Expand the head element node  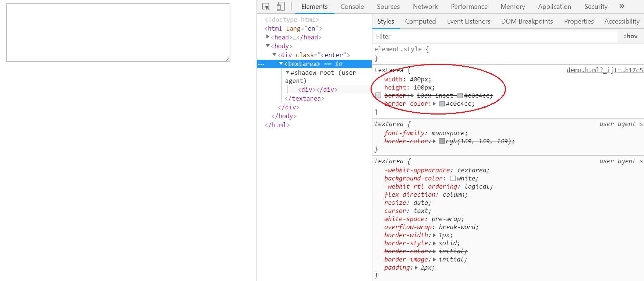268,37
